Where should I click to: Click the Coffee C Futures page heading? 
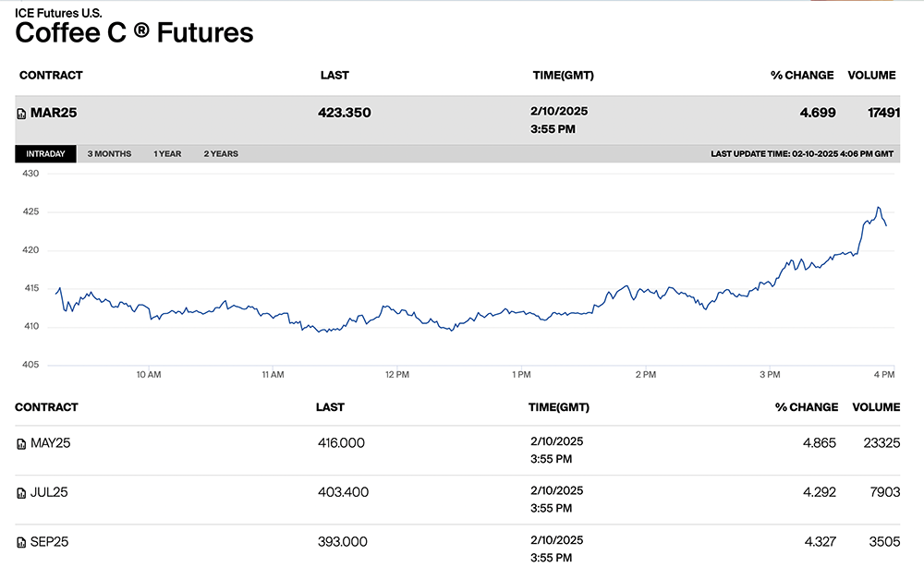coord(134,33)
